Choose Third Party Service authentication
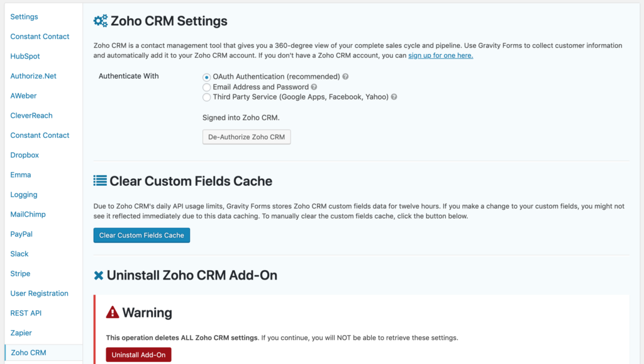 coord(207,97)
